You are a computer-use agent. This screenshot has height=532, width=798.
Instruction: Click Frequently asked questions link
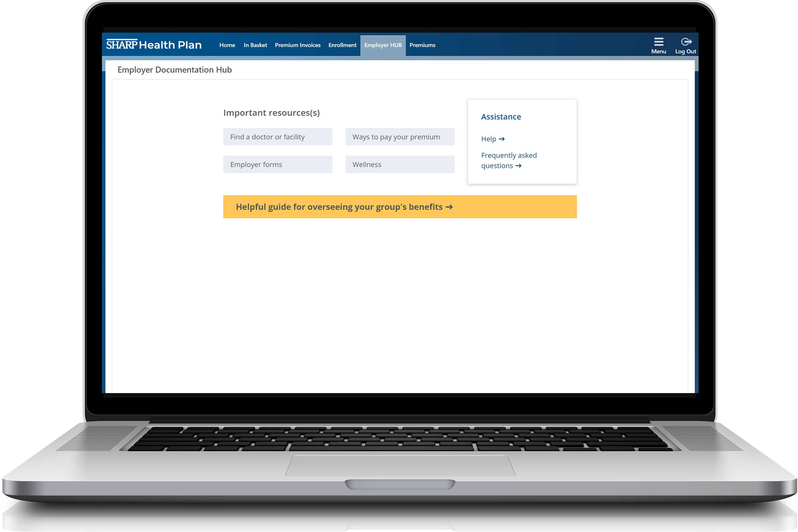click(x=508, y=160)
